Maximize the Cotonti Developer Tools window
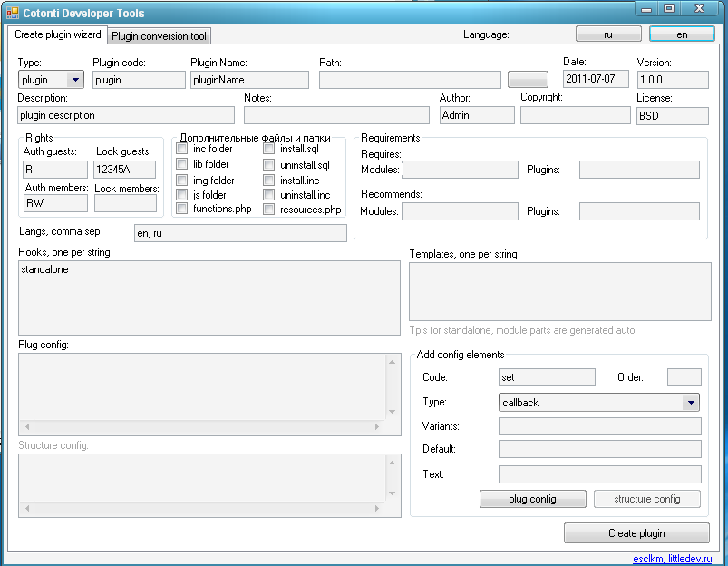Image resolution: width=728 pixels, height=566 pixels. (x=669, y=8)
